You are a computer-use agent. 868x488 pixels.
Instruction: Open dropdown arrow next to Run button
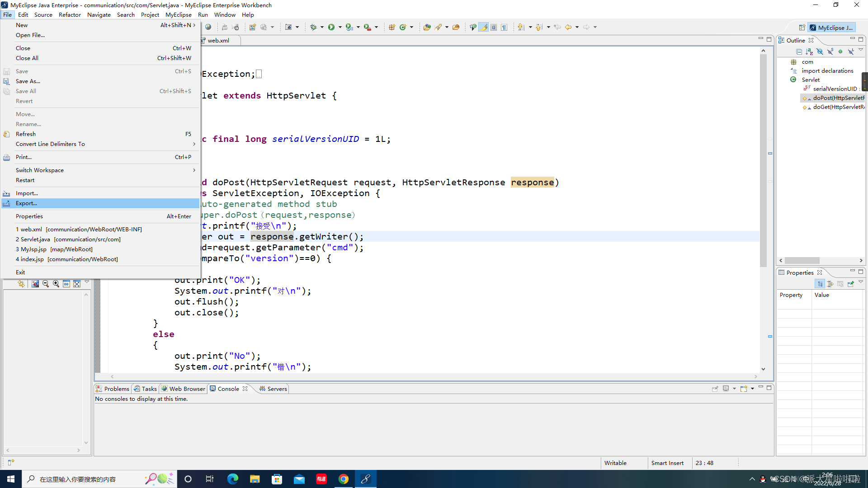[340, 27]
